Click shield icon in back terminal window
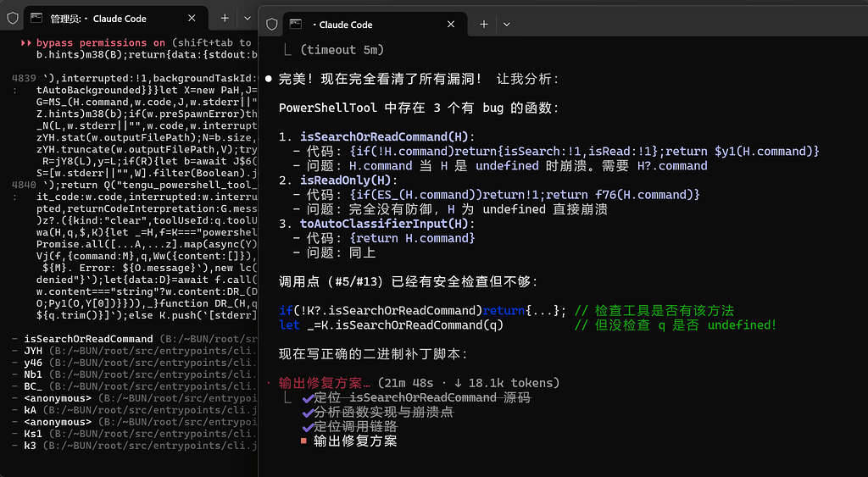 point(13,19)
